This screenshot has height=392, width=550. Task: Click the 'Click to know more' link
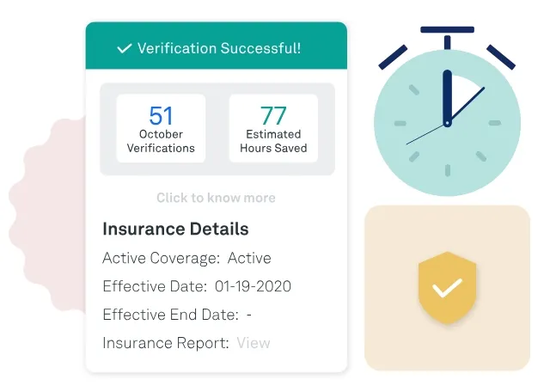click(216, 198)
